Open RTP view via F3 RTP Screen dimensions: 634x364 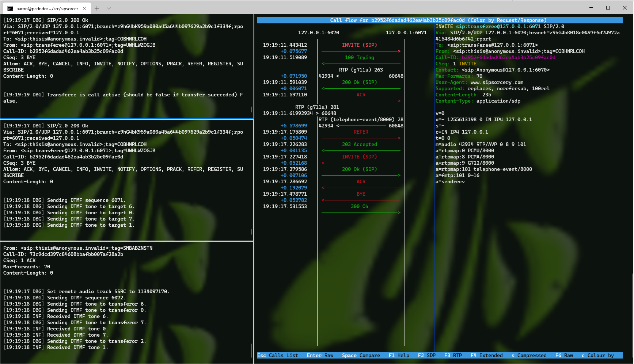tap(453, 355)
